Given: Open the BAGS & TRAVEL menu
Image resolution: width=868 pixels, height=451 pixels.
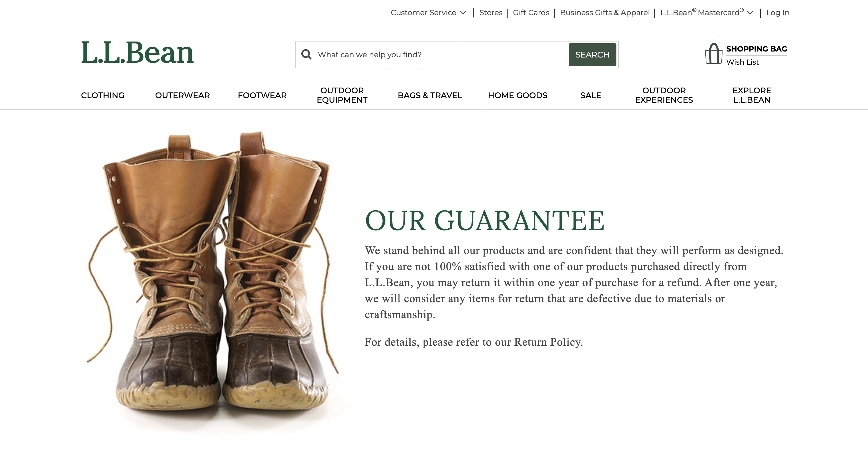Looking at the screenshot, I should [x=430, y=95].
